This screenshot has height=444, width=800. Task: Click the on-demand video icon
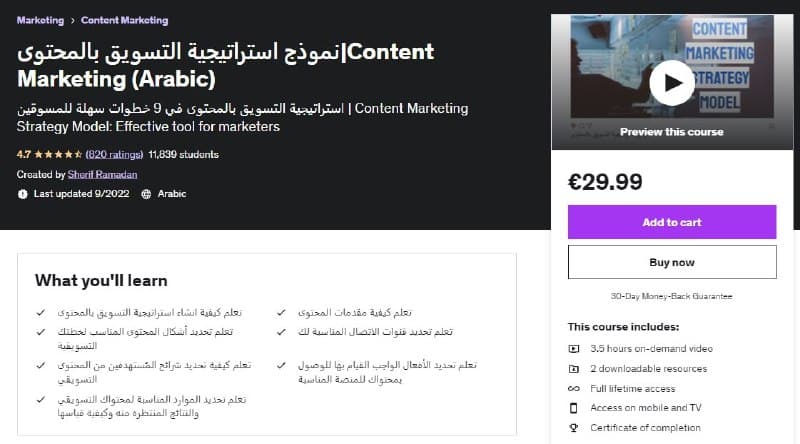574,348
